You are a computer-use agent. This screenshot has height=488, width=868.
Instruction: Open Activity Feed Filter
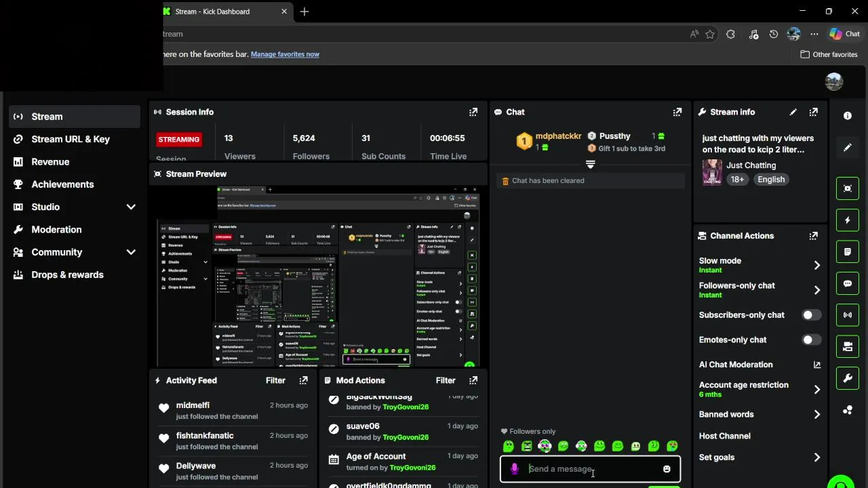point(275,380)
